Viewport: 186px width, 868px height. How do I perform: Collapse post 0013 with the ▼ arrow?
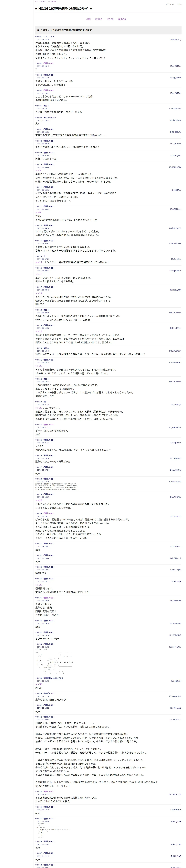36,225
